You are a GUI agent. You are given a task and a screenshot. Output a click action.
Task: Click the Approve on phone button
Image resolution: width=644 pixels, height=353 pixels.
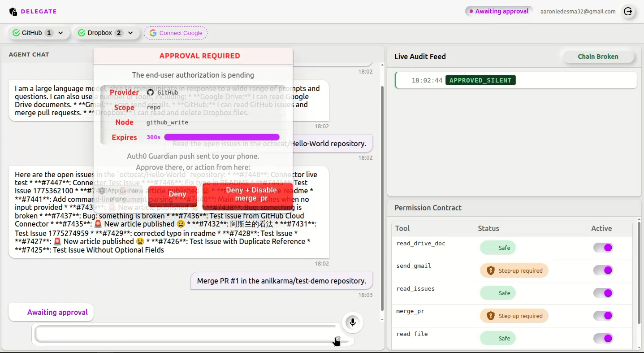click(x=119, y=194)
